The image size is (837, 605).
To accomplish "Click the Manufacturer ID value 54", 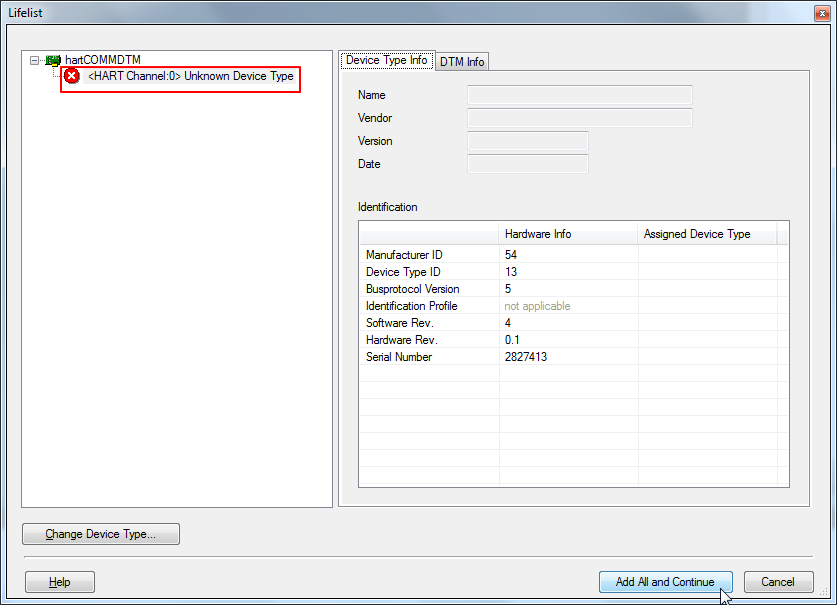I will [511, 255].
